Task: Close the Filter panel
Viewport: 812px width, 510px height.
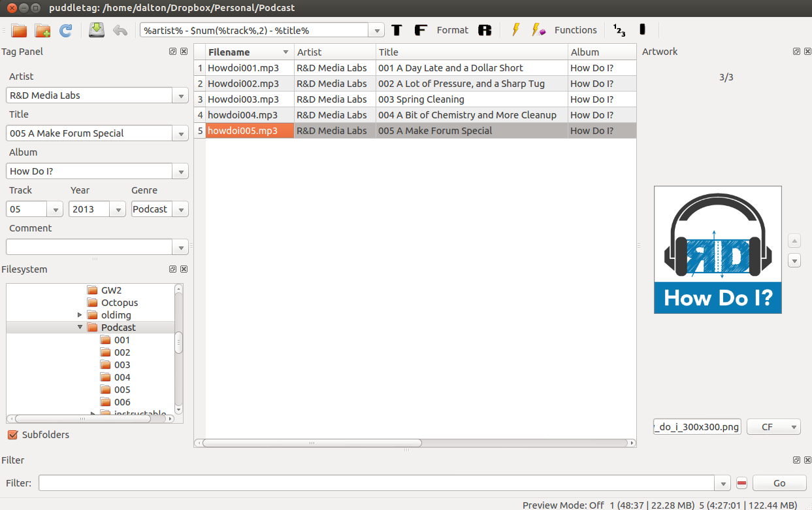Action: tap(807, 460)
